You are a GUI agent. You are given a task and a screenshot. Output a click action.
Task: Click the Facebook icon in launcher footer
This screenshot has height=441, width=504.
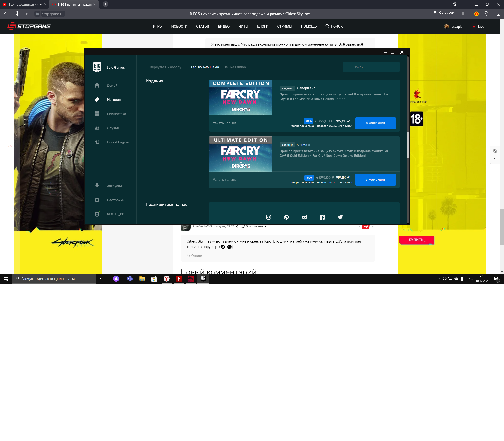[x=322, y=217]
